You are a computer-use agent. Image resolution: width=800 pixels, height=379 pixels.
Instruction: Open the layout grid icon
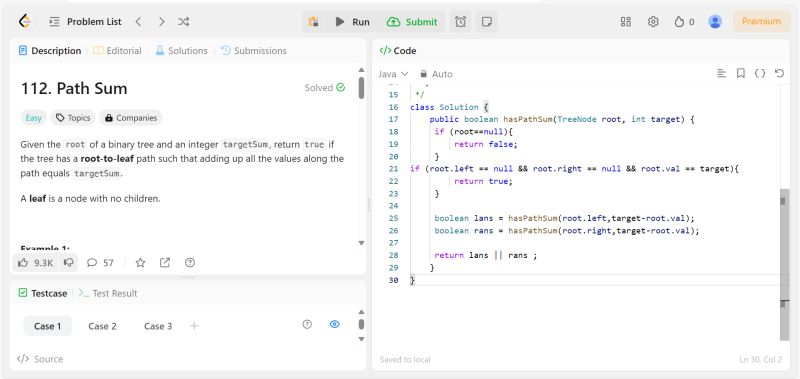626,21
